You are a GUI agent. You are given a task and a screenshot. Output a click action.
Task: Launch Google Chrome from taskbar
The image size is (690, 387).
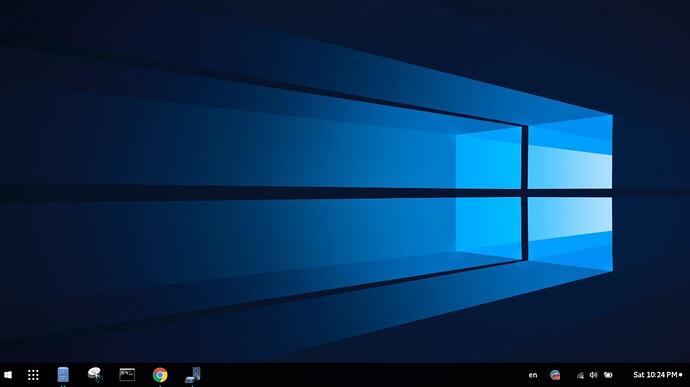tap(160, 375)
